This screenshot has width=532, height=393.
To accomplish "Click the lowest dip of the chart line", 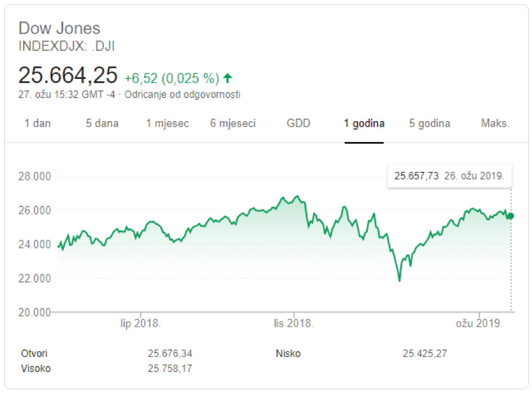I will [x=399, y=280].
